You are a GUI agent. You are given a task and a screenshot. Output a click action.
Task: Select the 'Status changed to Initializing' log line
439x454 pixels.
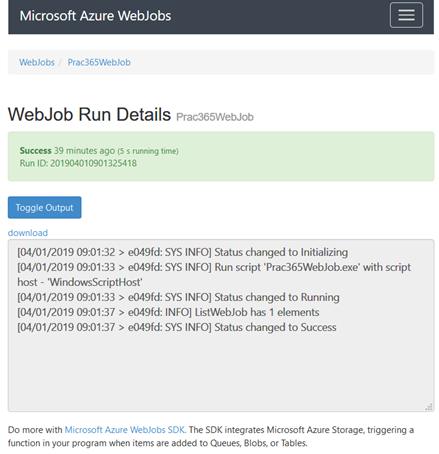182,252
